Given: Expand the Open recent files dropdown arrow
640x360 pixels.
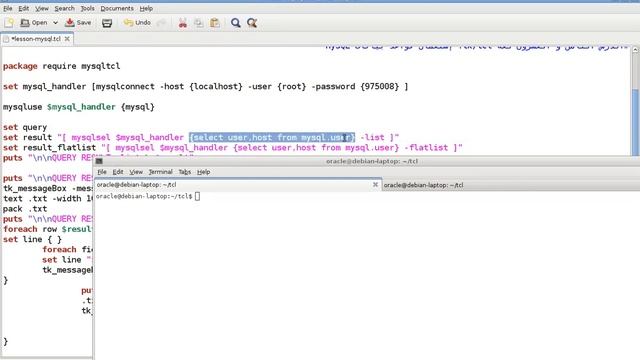Looking at the screenshot, I should (56, 23).
